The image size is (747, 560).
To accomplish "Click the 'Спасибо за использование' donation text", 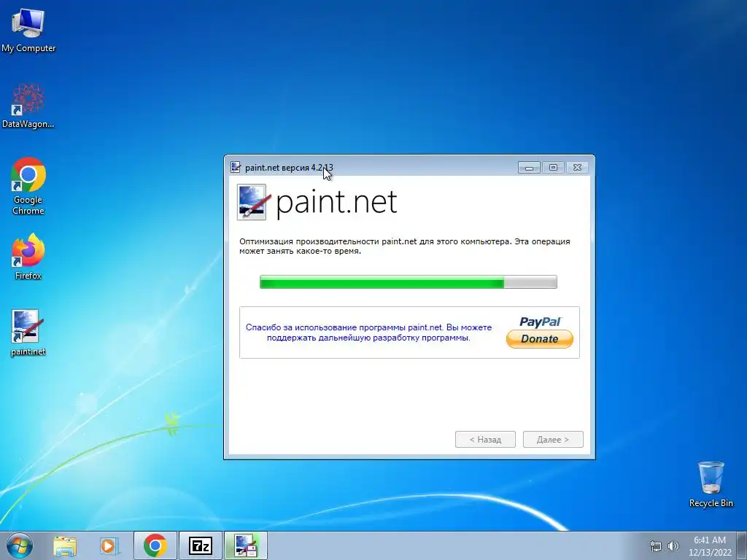I will pos(368,332).
